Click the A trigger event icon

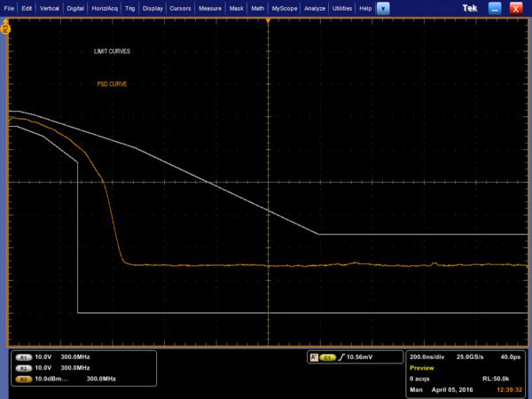click(314, 357)
